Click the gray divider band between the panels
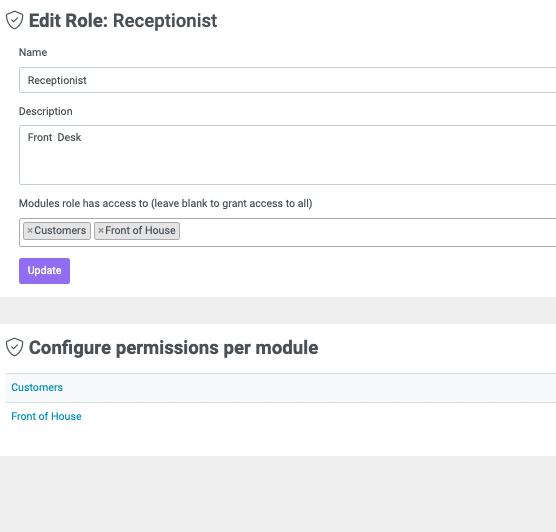 (278, 310)
